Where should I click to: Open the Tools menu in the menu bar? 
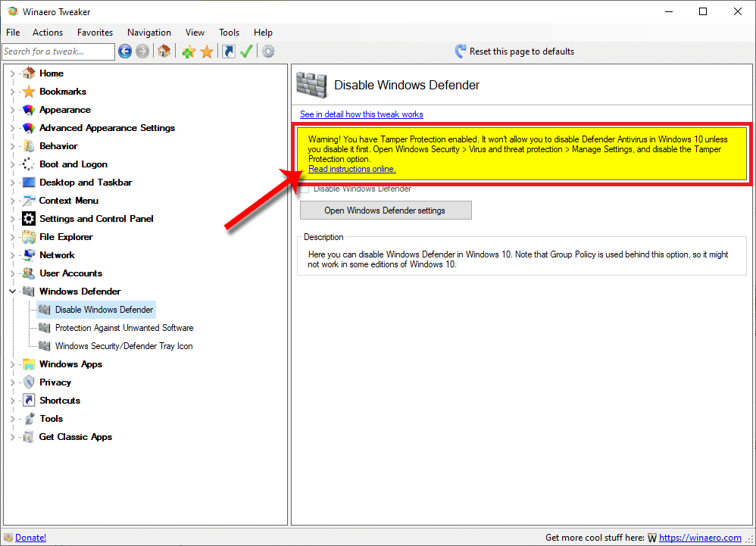[x=229, y=33]
